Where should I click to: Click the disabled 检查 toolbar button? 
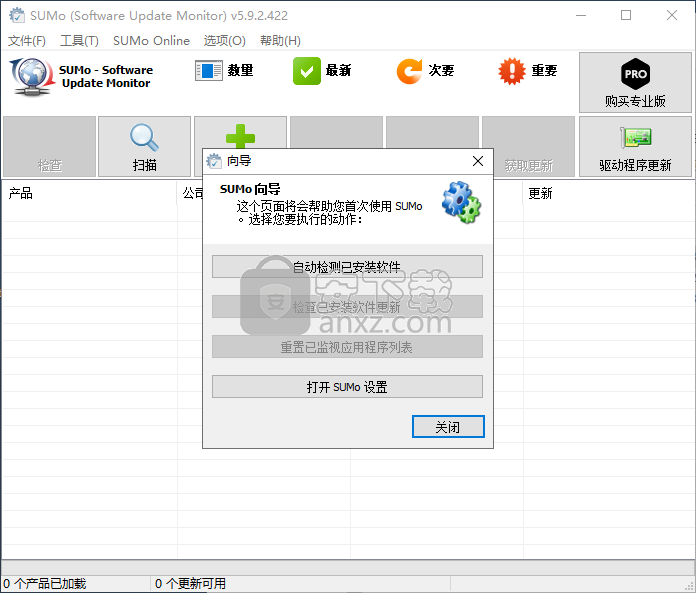coord(49,146)
